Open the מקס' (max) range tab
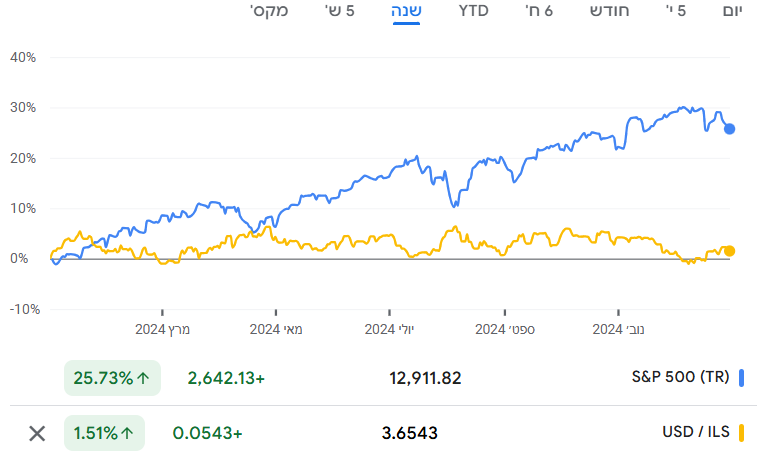The height and width of the screenshot is (460, 757). [x=268, y=11]
